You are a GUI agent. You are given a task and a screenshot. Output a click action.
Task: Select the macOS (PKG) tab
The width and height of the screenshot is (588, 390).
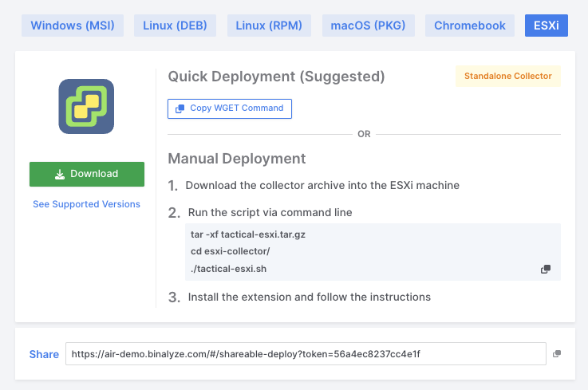(x=368, y=26)
